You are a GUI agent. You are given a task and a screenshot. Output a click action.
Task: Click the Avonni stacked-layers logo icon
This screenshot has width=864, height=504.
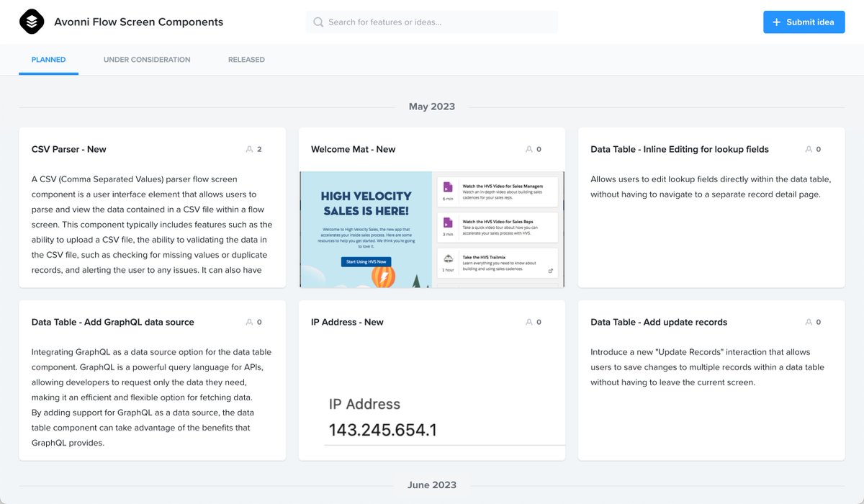click(x=32, y=22)
